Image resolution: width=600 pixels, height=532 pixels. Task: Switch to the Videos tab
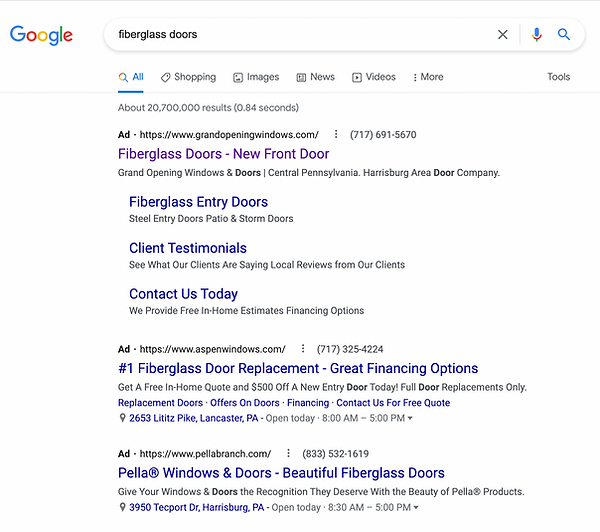[374, 77]
